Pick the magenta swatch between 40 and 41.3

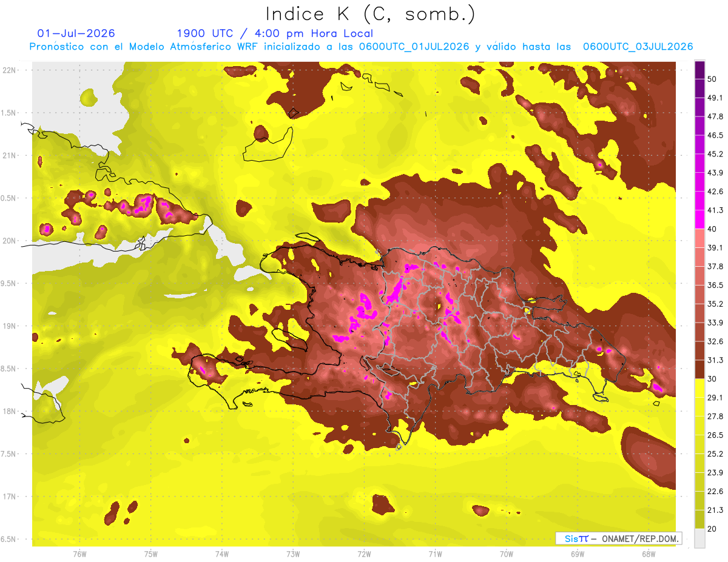(699, 219)
